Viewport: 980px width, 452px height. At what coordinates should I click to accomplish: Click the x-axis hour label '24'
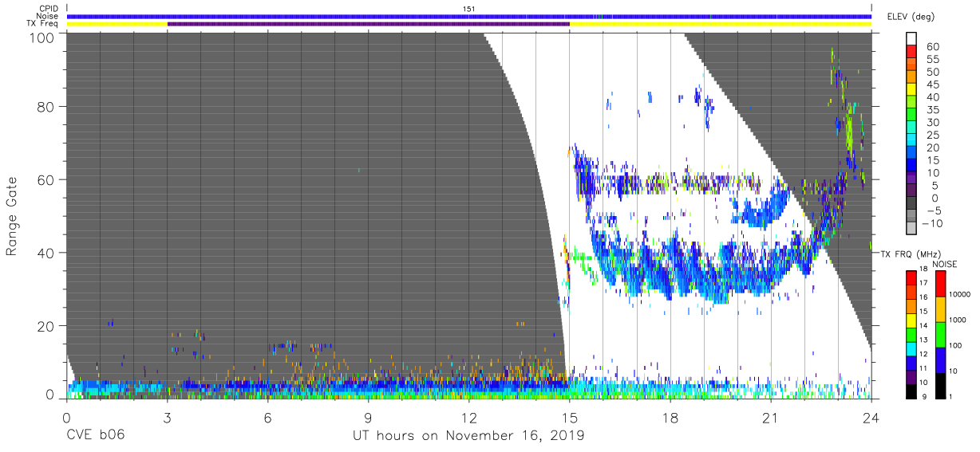click(871, 419)
